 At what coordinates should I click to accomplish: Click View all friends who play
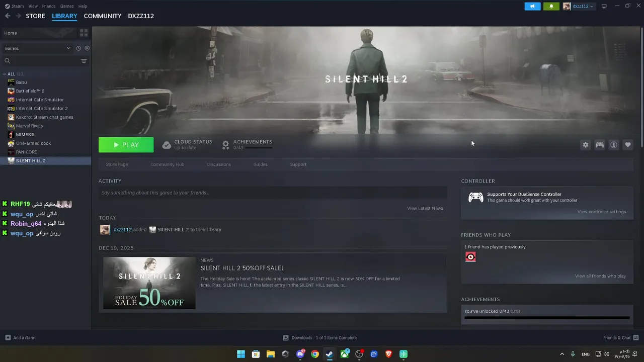pyautogui.click(x=601, y=276)
